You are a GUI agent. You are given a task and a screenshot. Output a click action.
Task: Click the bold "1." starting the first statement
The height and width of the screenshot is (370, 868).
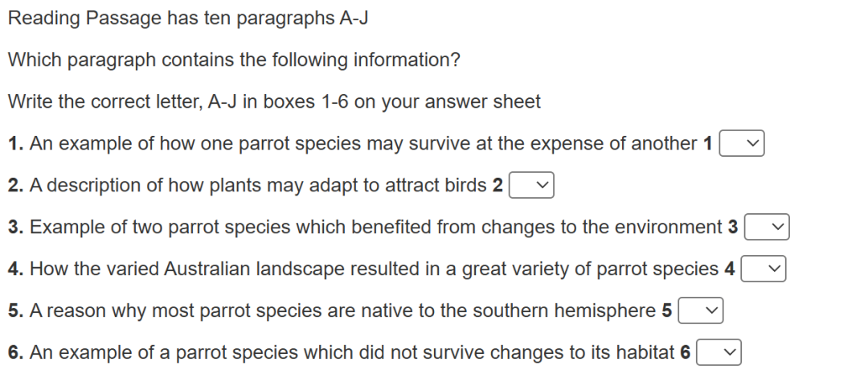pos(15,144)
